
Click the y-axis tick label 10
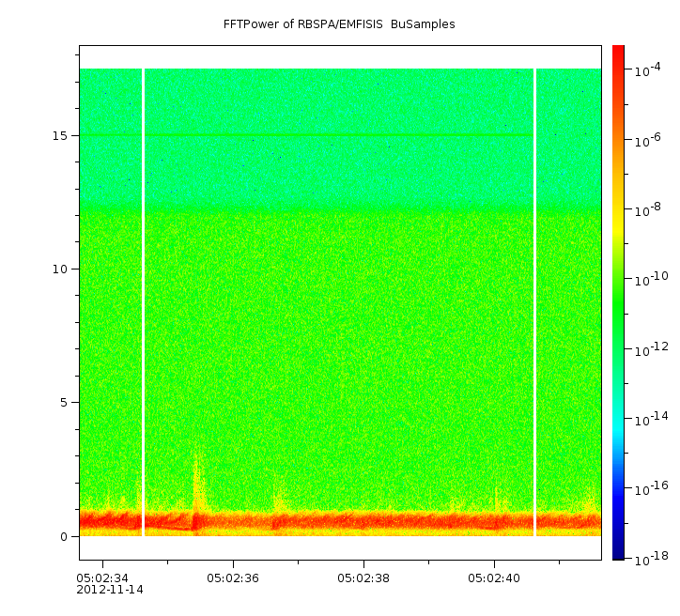(61, 269)
